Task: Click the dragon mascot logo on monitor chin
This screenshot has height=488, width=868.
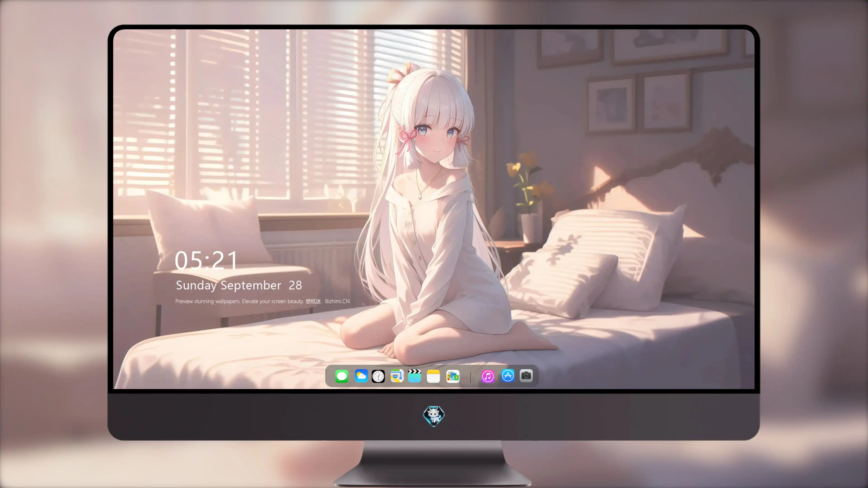Action: pyautogui.click(x=434, y=416)
